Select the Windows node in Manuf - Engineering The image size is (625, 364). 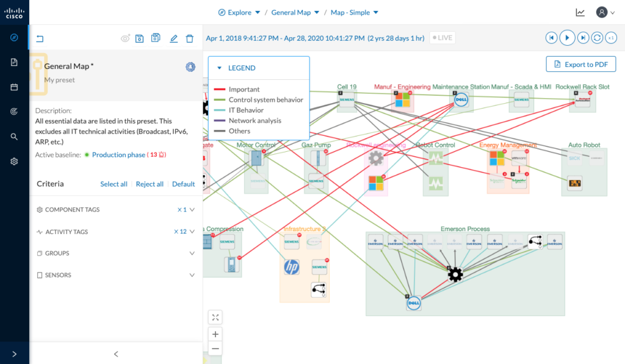click(x=403, y=99)
